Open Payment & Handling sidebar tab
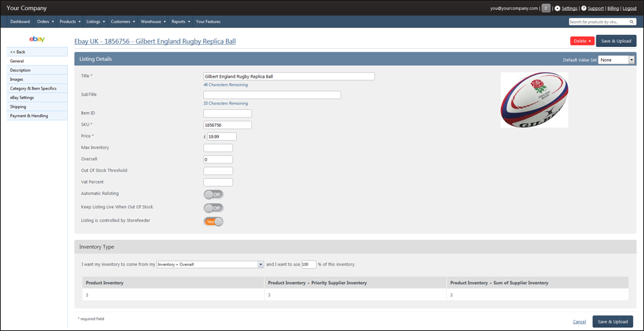644x331 pixels. click(37, 116)
